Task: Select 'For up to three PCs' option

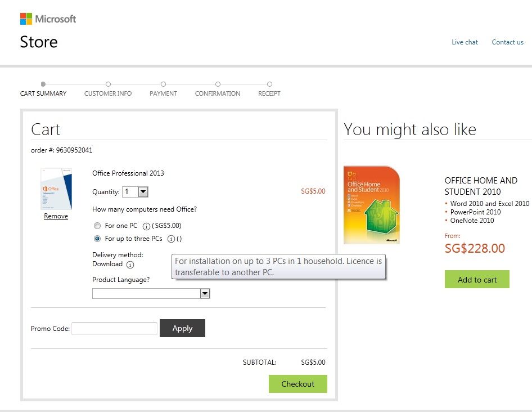Action: [x=97, y=239]
